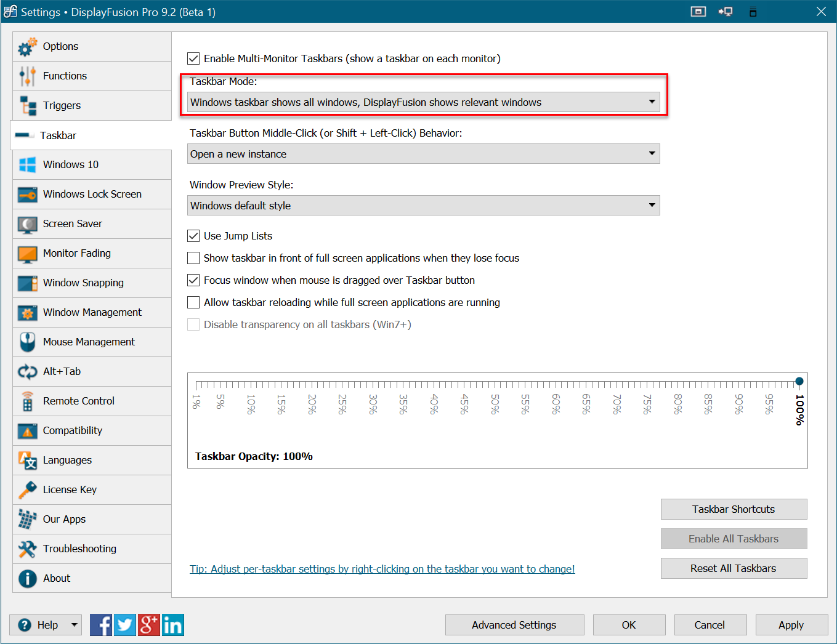Click the LinkedIn icon
This screenshot has height=644, width=837.
(173, 625)
